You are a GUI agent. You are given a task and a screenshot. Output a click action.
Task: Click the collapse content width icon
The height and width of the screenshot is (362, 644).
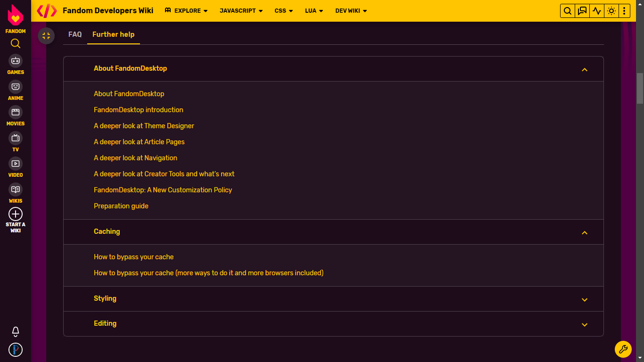[46, 36]
